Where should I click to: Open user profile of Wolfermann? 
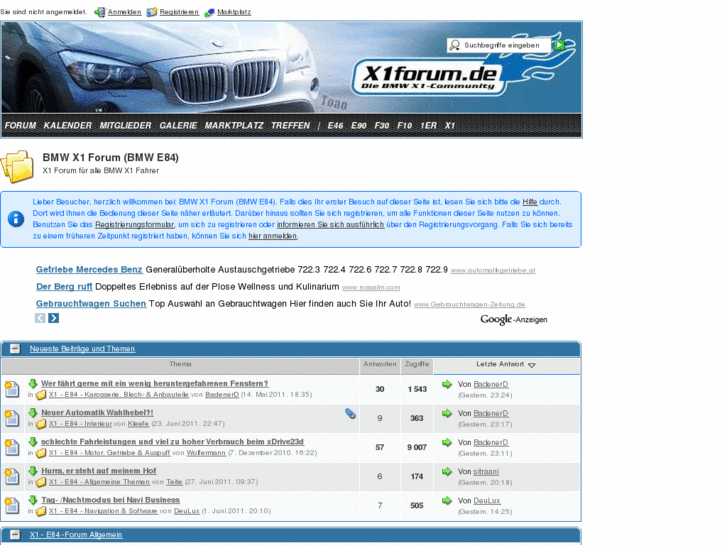[206, 453]
